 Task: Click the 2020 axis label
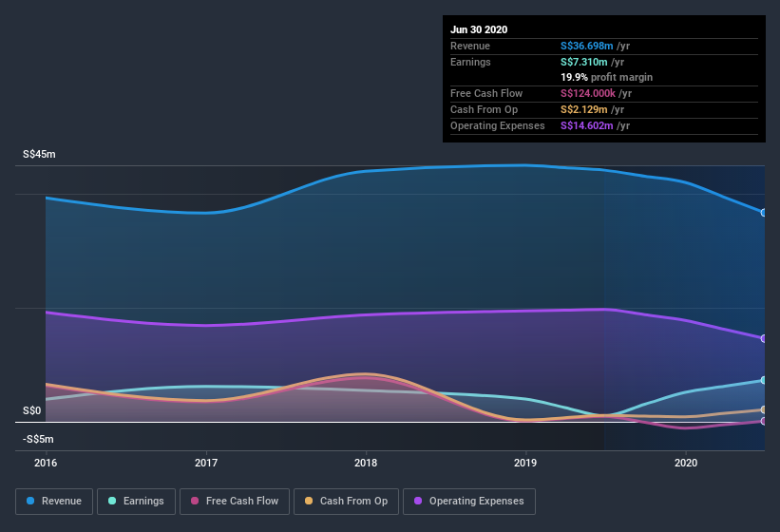[686, 463]
